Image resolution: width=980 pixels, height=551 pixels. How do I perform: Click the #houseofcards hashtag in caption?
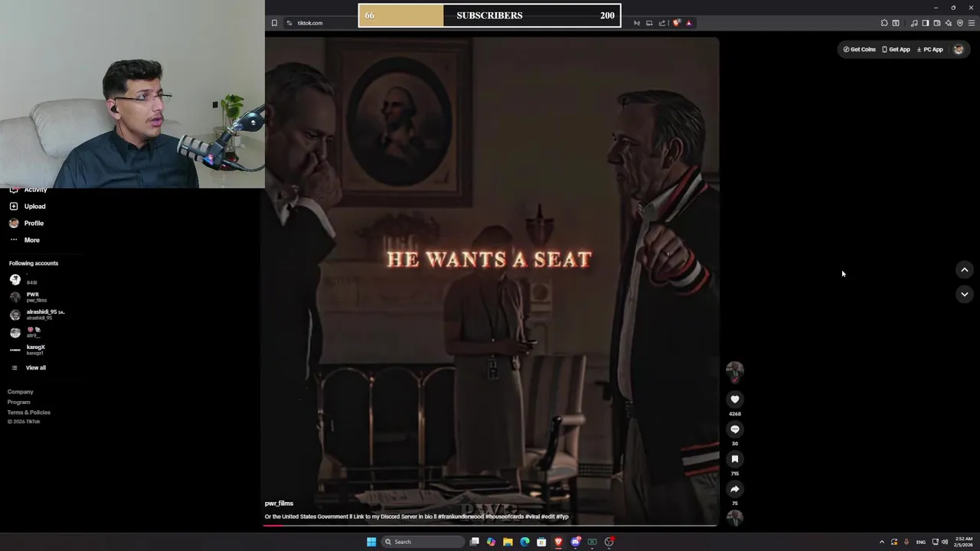[505, 517]
